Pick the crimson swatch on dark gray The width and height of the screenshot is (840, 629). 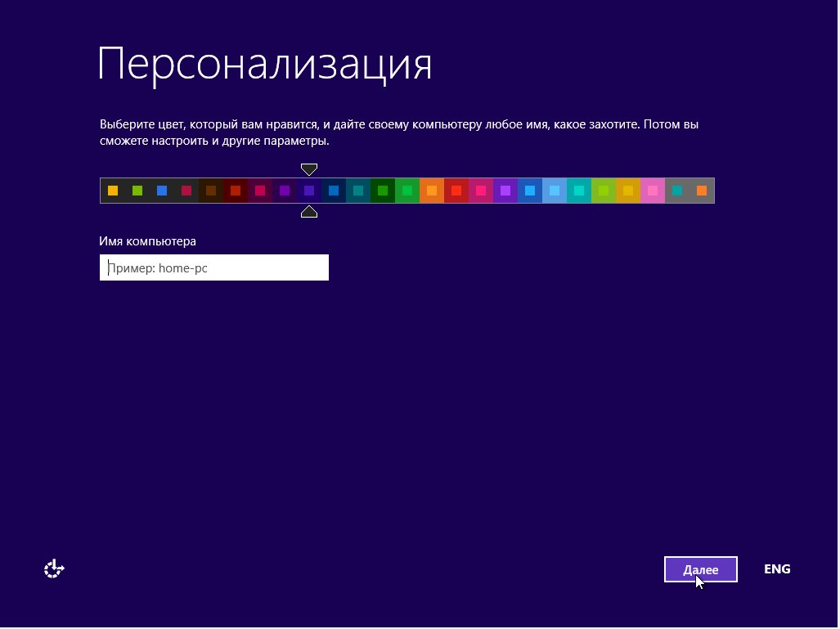click(x=186, y=191)
